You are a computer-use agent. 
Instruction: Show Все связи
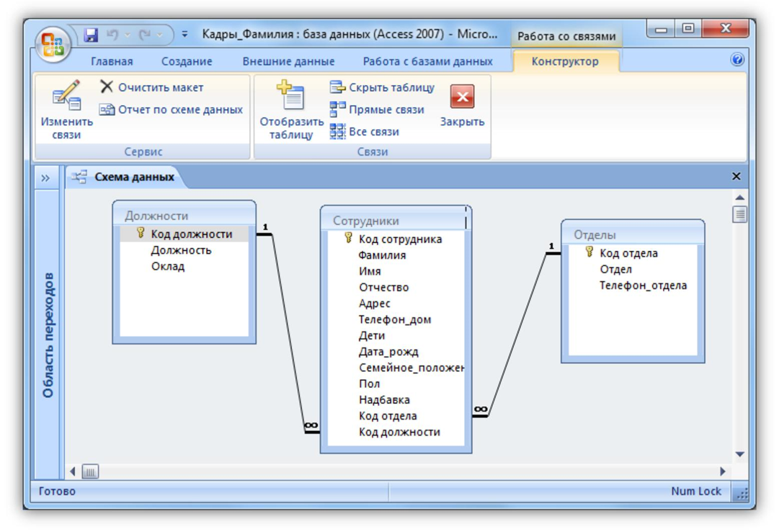click(x=364, y=132)
